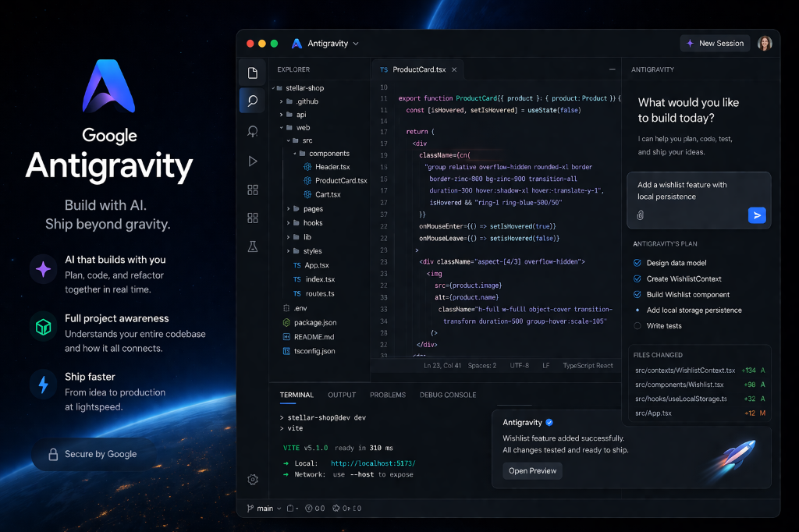The width and height of the screenshot is (799, 532).
Task: Toggle the Design data model checkbox
Action: pyautogui.click(x=637, y=263)
